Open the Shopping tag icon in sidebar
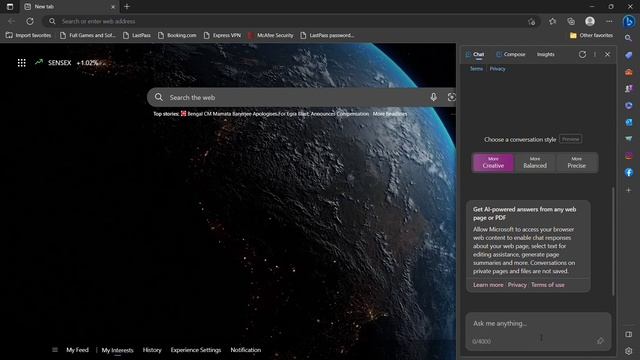The image size is (640, 360). click(629, 55)
